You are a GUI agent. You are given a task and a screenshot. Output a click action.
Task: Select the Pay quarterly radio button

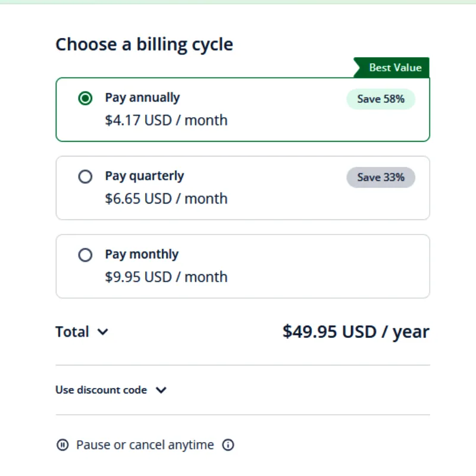tap(85, 177)
